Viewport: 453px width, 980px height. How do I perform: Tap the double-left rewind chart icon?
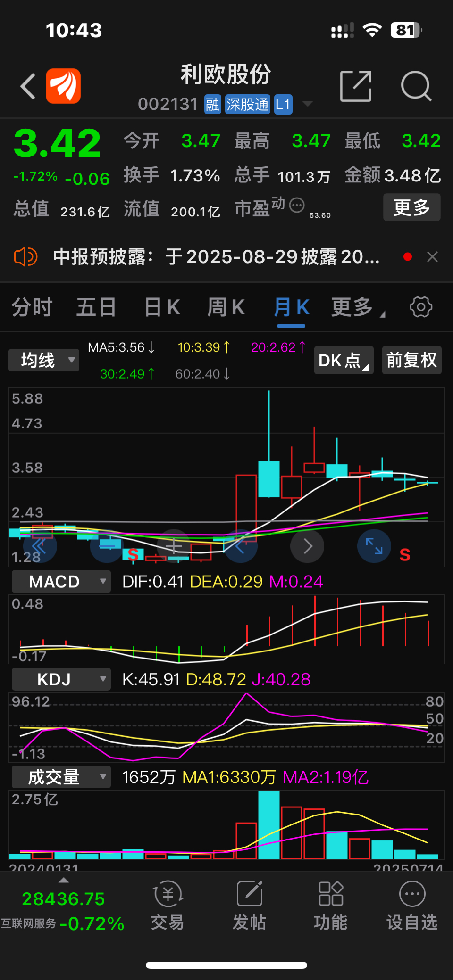[x=40, y=546]
